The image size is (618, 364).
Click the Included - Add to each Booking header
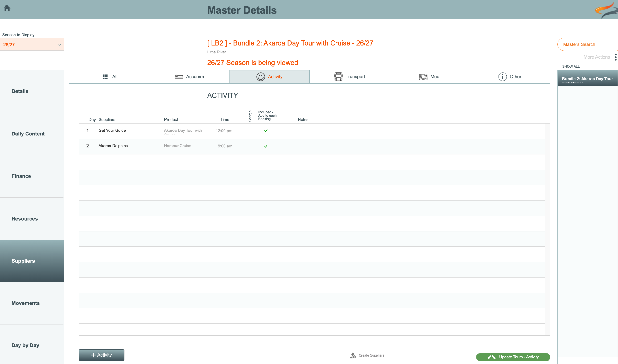267,115
